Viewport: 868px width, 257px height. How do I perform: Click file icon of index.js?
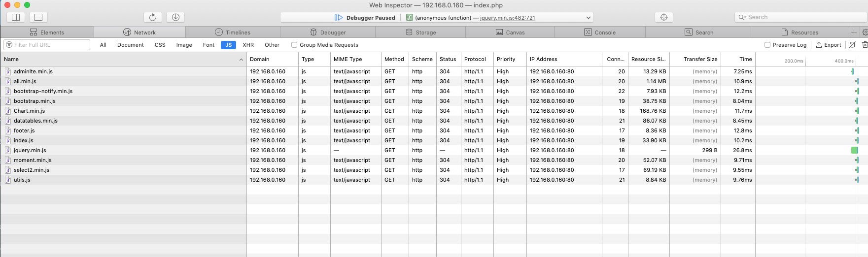point(8,140)
